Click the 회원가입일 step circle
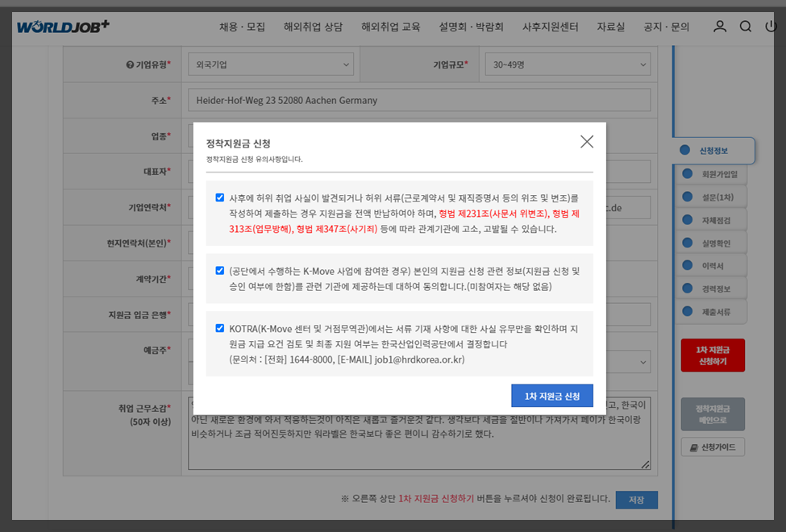 click(x=688, y=173)
